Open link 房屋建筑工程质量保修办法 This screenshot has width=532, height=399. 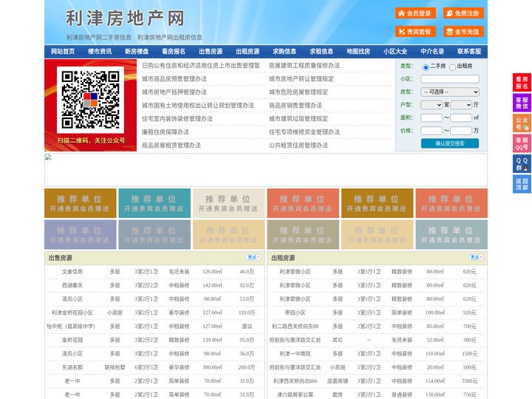pyautogui.click(x=304, y=66)
